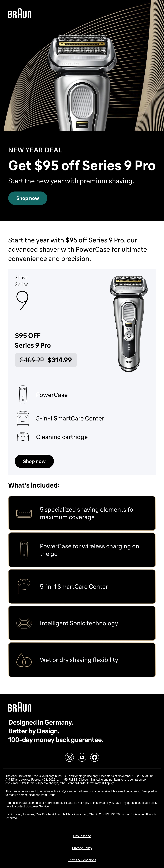Image resolution: width=164 pixels, height=868 pixels.
Task: Click the shaving elements foil icon
Action: 24,513
